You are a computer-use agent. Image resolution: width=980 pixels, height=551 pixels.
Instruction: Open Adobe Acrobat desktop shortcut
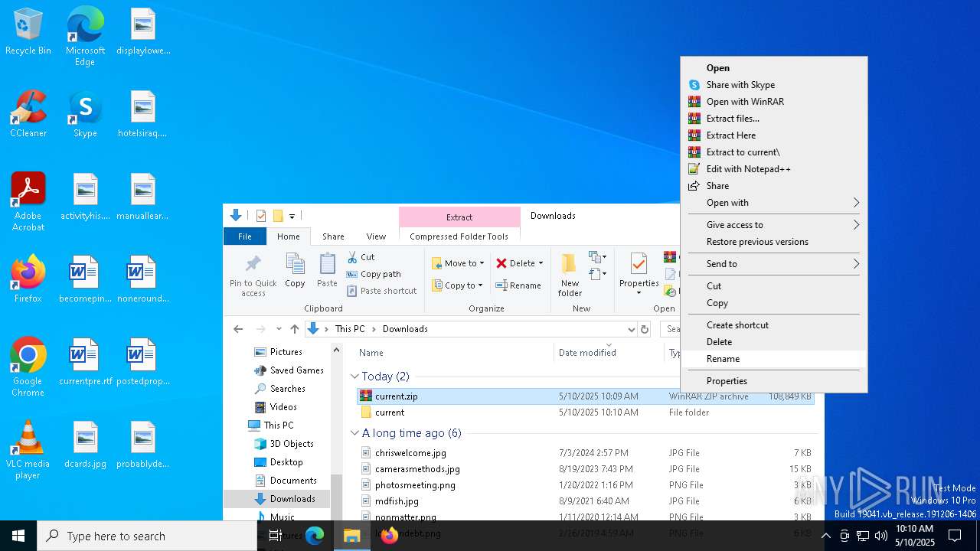point(28,202)
